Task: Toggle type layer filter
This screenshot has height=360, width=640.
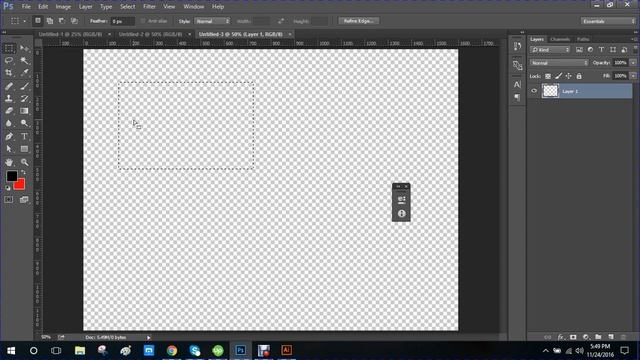Action: pyautogui.click(x=601, y=50)
